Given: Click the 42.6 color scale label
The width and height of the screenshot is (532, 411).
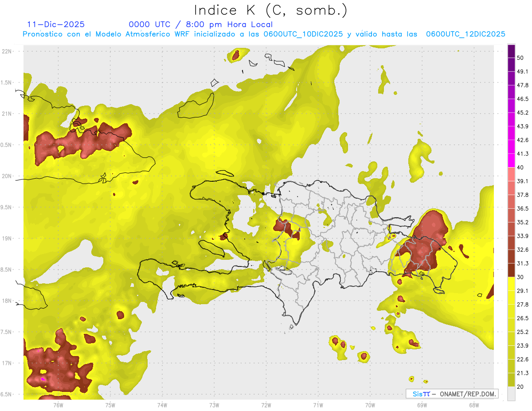Looking at the screenshot, I should click(x=523, y=141).
